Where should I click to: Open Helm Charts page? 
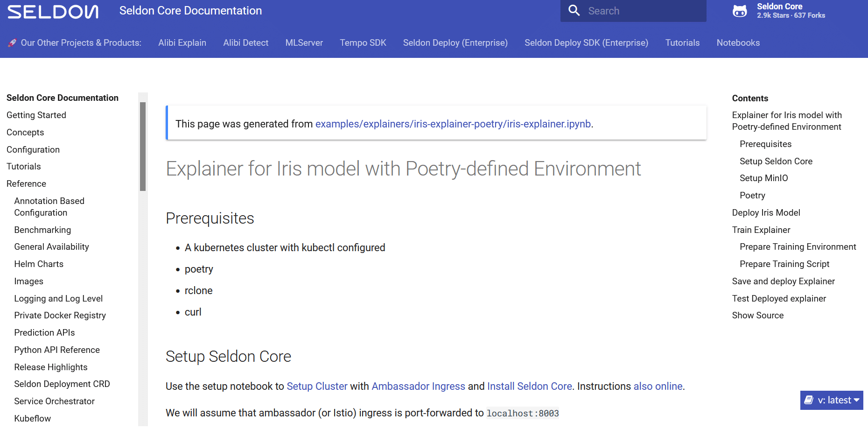(x=39, y=264)
